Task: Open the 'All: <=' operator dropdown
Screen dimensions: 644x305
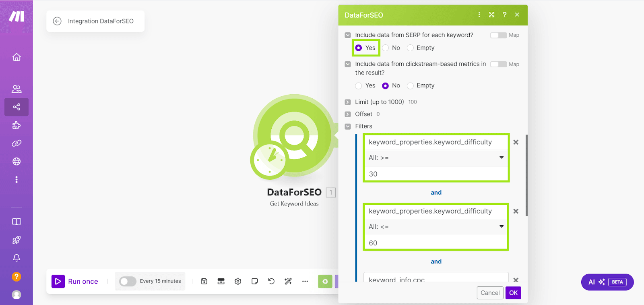Action: pos(436,226)
